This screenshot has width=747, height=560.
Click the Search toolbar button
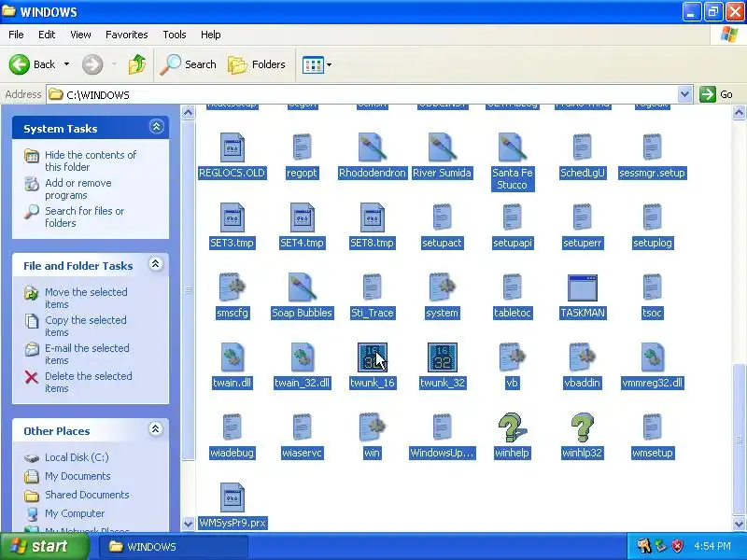[189, 64]
